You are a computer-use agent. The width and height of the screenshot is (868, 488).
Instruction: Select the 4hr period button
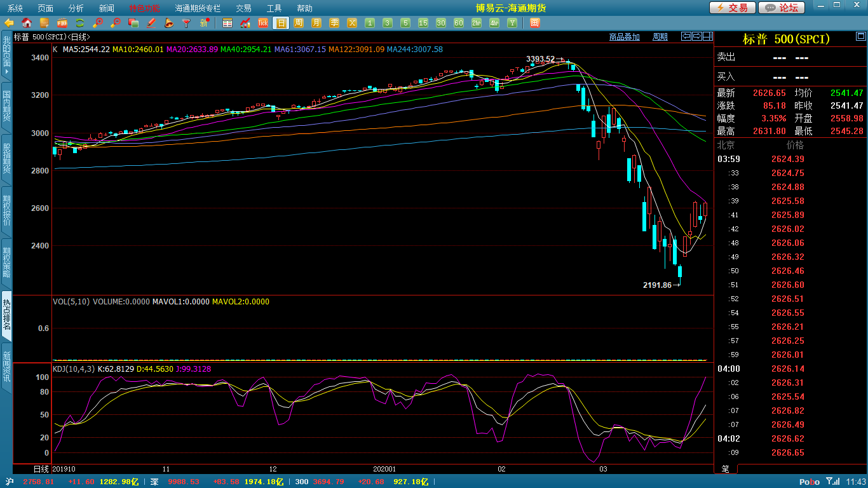494,23
